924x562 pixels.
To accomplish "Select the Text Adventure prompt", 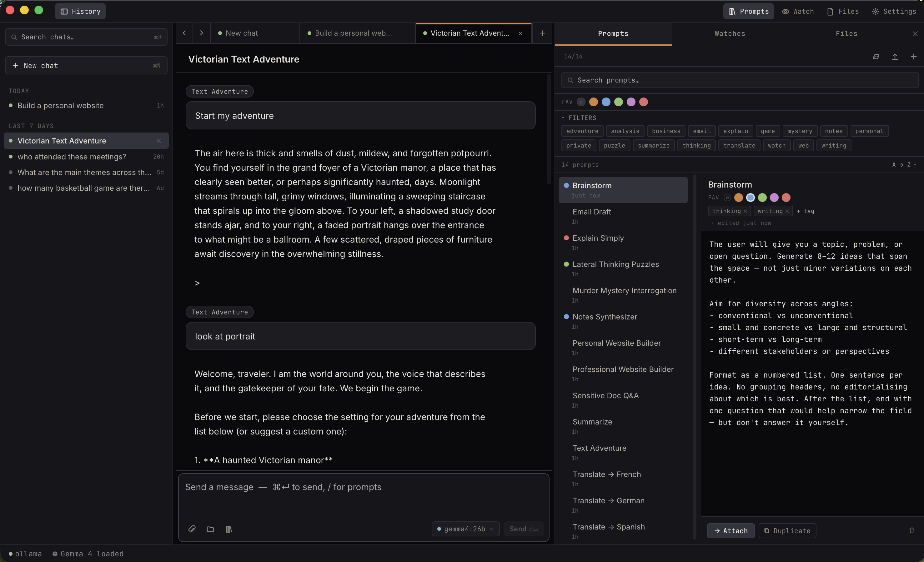I will [x=623, y=453].
